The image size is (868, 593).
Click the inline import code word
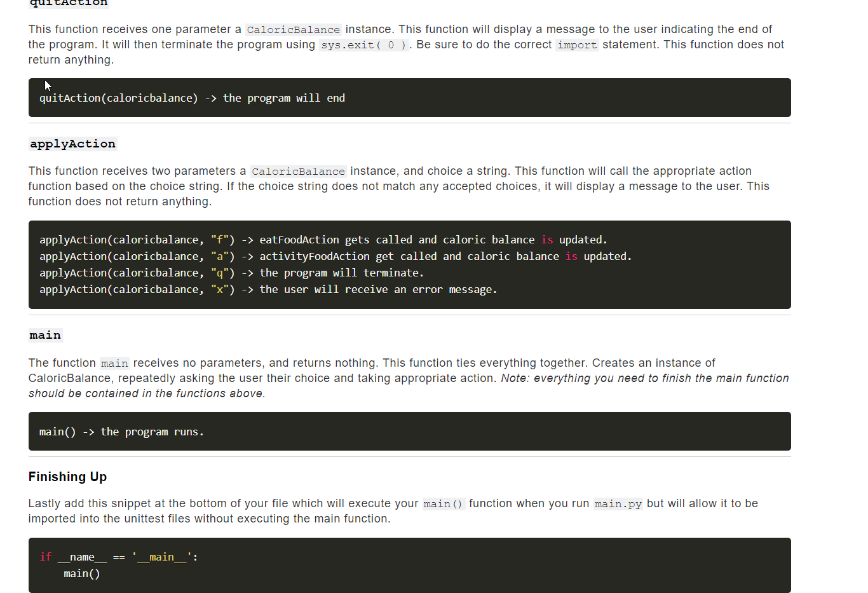pos(577,45)
